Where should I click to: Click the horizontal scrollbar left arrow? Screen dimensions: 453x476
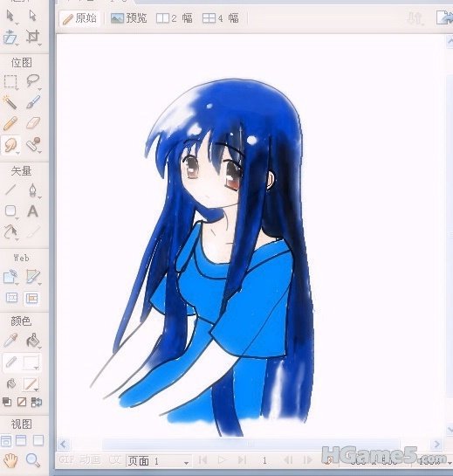[63, 445]
